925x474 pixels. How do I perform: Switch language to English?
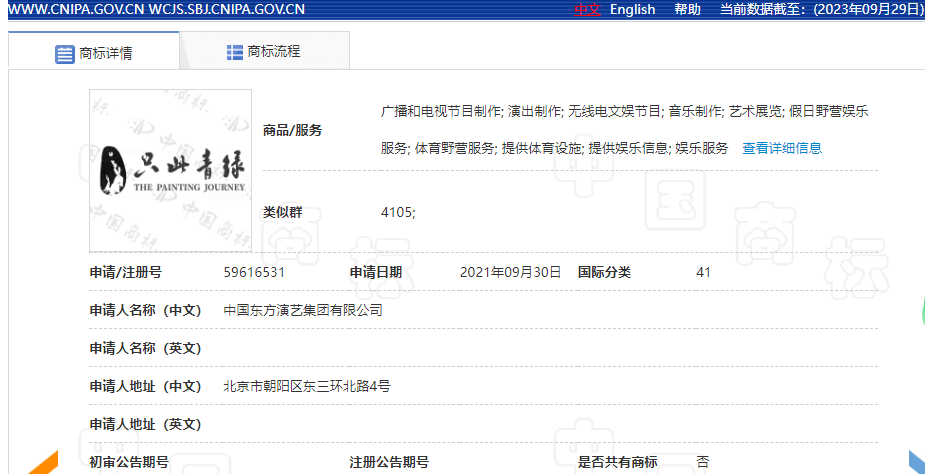point(632,9)
